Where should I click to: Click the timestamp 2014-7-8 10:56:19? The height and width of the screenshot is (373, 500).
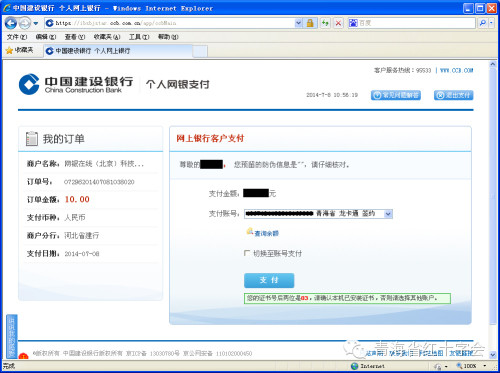(x=332, y=95)
